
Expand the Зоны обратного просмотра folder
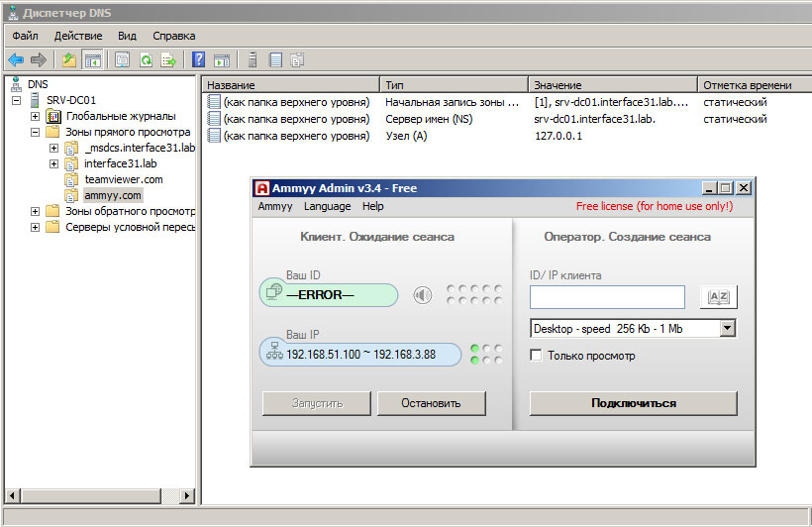click(x=36, y=211)
